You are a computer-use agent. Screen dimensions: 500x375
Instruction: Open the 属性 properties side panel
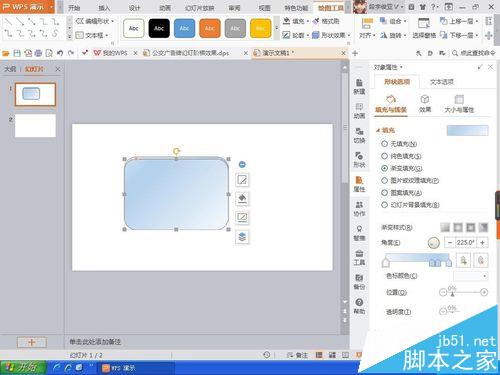tap(359, 184)
